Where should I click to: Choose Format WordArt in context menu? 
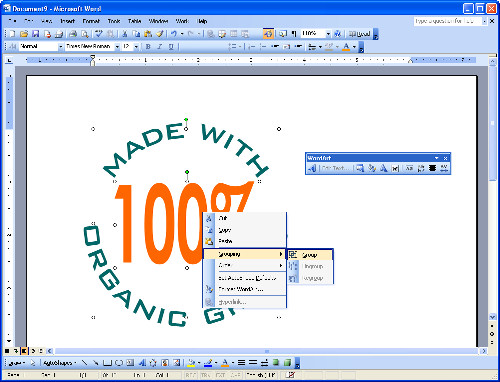click(x=245, y=289)
